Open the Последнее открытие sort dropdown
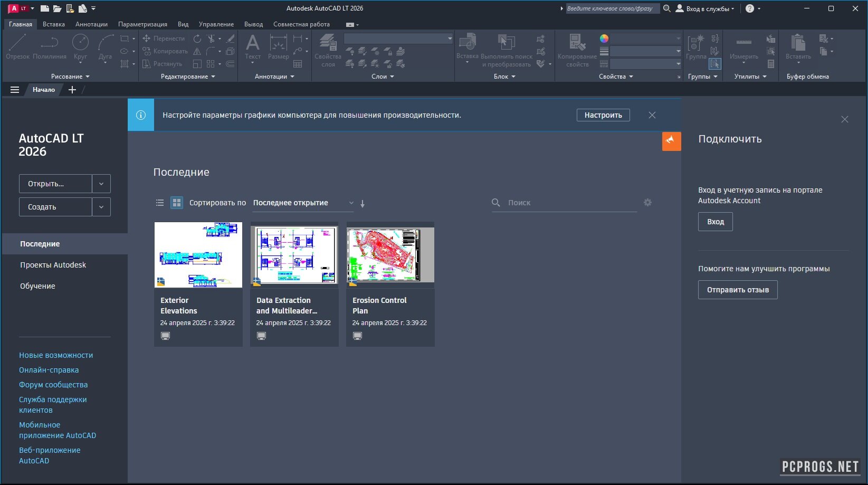 (303, 203)
